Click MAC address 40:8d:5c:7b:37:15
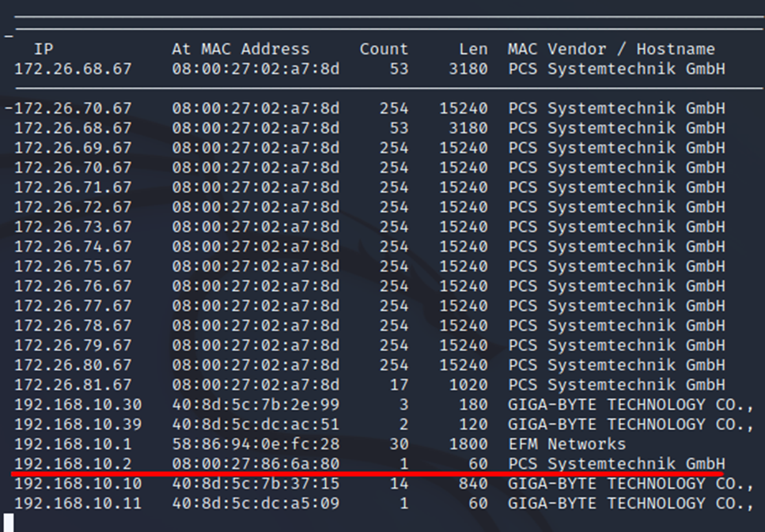This screenshot has height=532, width=765. (x=256, y=484)
